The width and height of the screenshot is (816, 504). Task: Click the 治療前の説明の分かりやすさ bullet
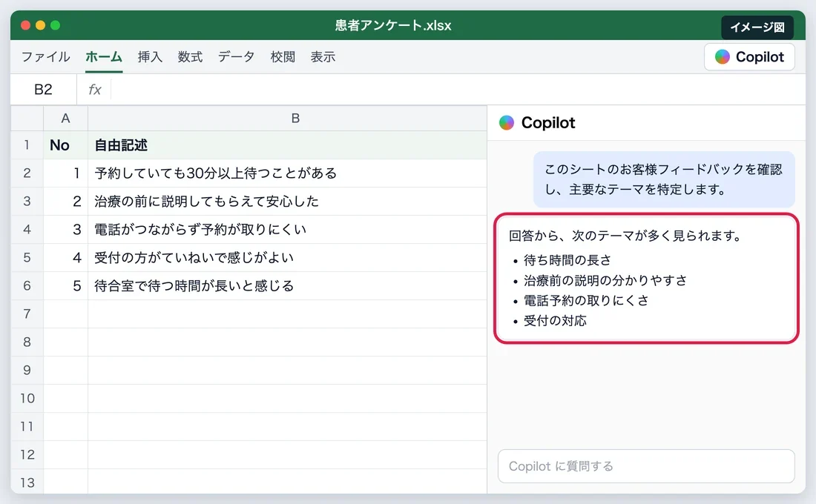click(605, 280)
